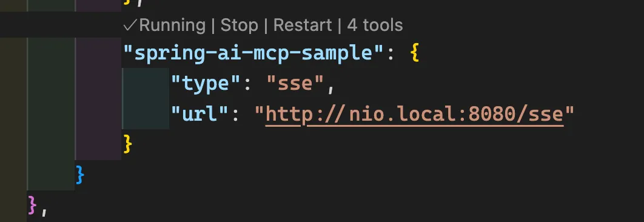Select the yellow opening brace after spring-ai-mcp-sample
This screenshot has height=222, width=644.
(415, 54)
